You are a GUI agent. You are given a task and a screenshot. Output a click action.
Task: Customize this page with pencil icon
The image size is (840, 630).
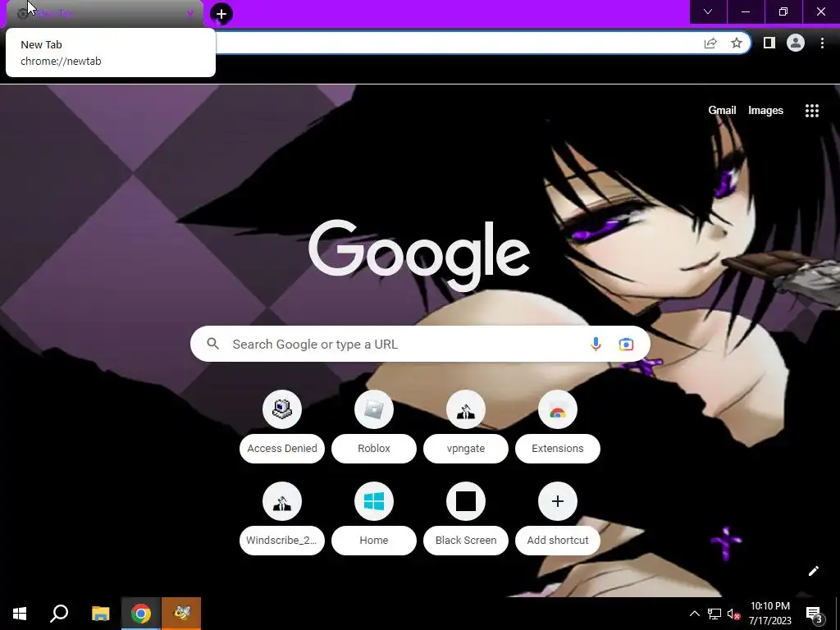coord(813,571)
